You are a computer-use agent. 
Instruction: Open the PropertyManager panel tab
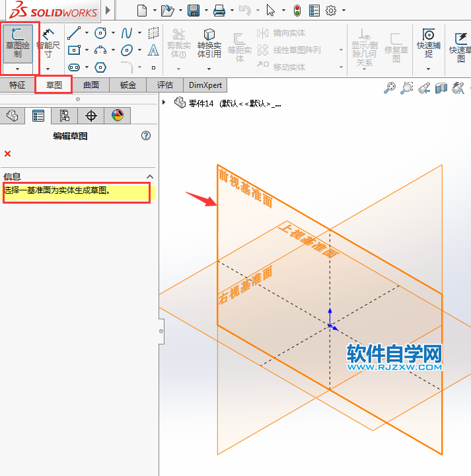(38, 116)
